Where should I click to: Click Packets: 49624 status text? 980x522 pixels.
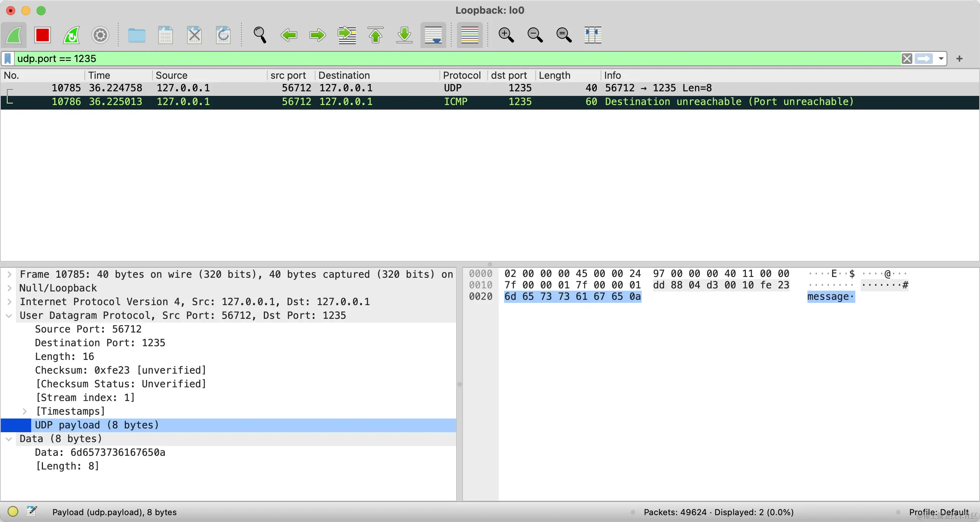[x=675, y=512]
